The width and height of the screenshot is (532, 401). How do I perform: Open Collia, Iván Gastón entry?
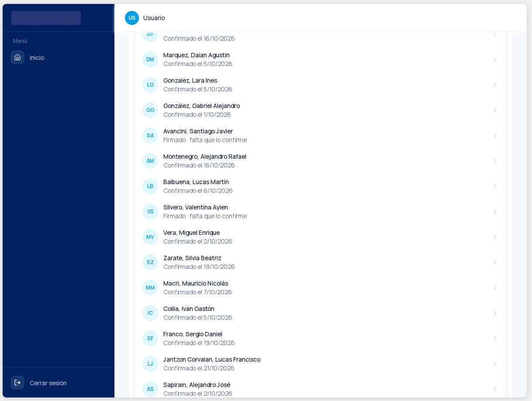321,313
